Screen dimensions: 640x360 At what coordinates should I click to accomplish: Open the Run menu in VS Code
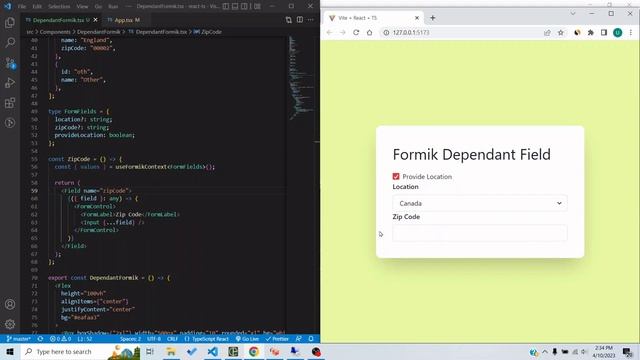click(x=113, y=7)
